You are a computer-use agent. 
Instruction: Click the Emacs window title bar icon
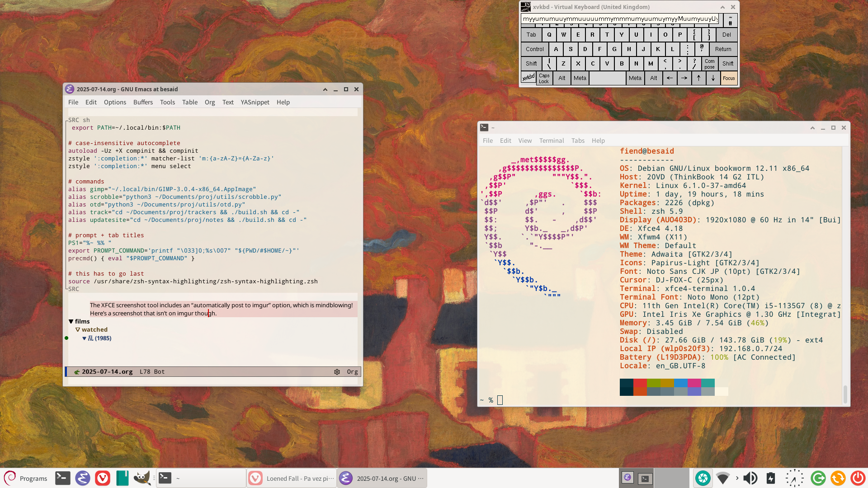pyautogui.click(x=70, y=89)
